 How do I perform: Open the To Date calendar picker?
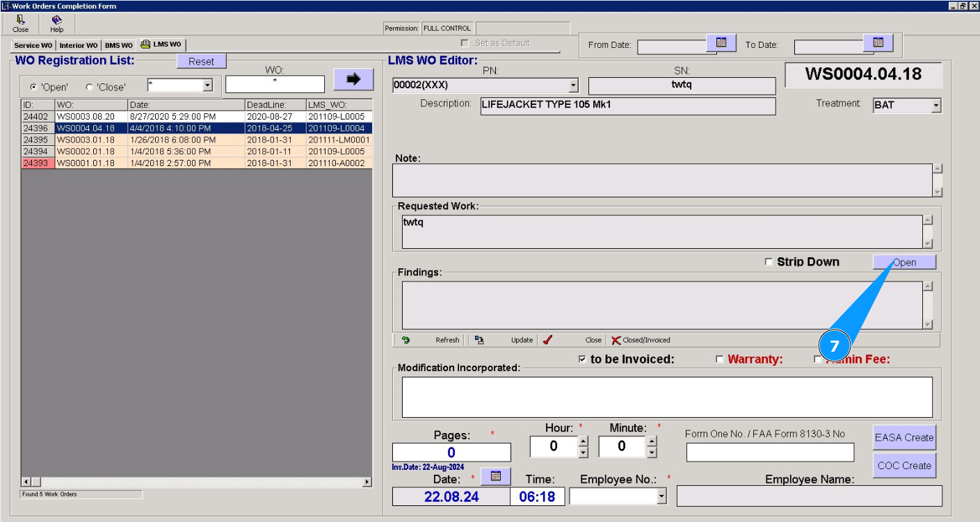tap(878, 43)
